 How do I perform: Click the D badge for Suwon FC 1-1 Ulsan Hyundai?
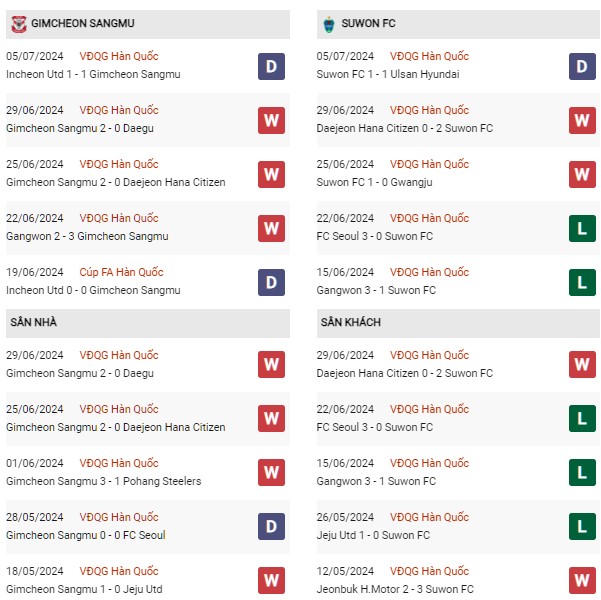point(583,66)
